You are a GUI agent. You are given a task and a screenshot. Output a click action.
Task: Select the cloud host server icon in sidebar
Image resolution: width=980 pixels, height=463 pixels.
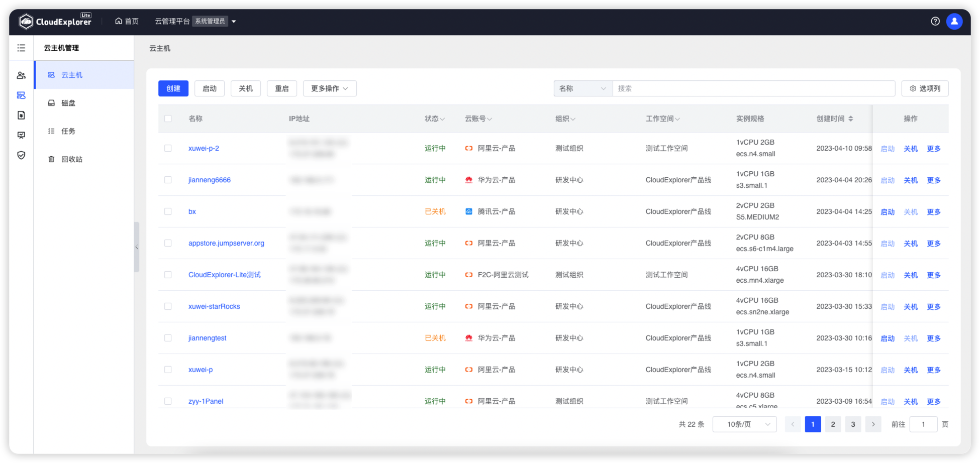click(x=21, y=95)
